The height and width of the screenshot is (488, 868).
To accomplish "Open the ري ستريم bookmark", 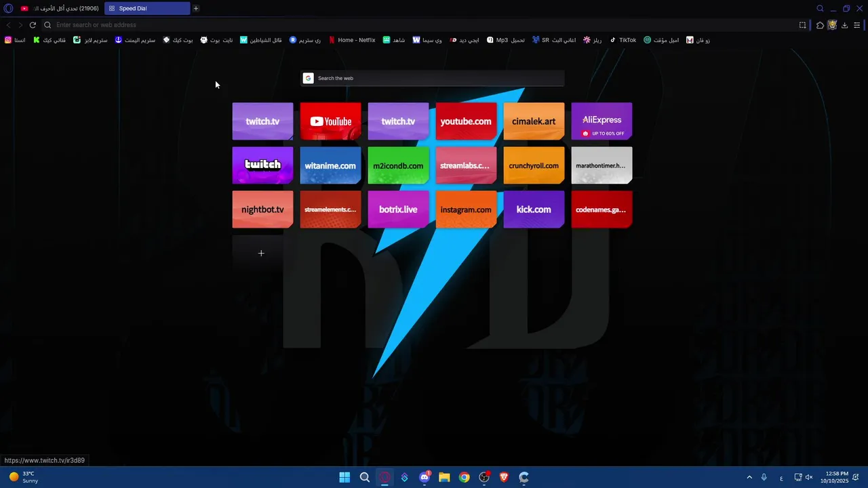I will [305, 40].
